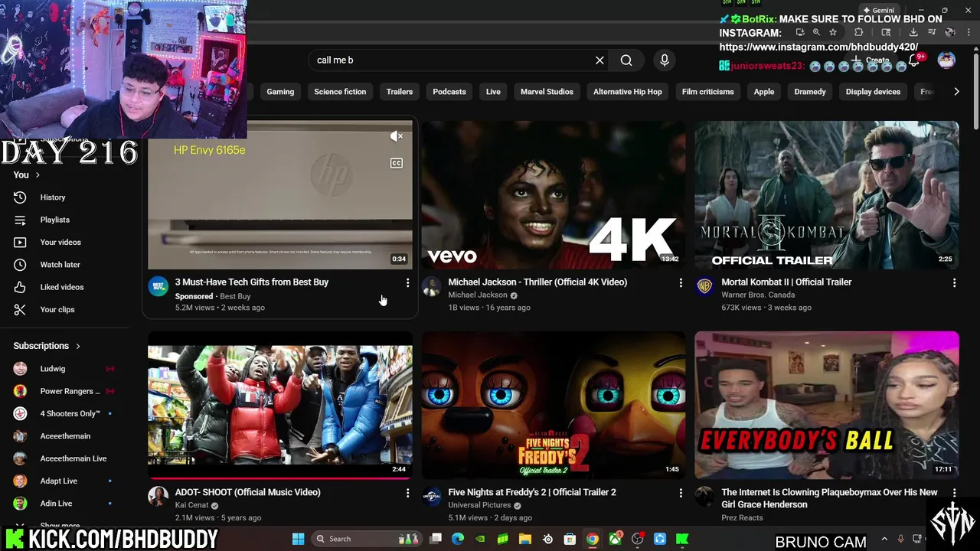Open the Windows Start menu
Viewport: 980px width, 551px height.
(x=299, y=539)
